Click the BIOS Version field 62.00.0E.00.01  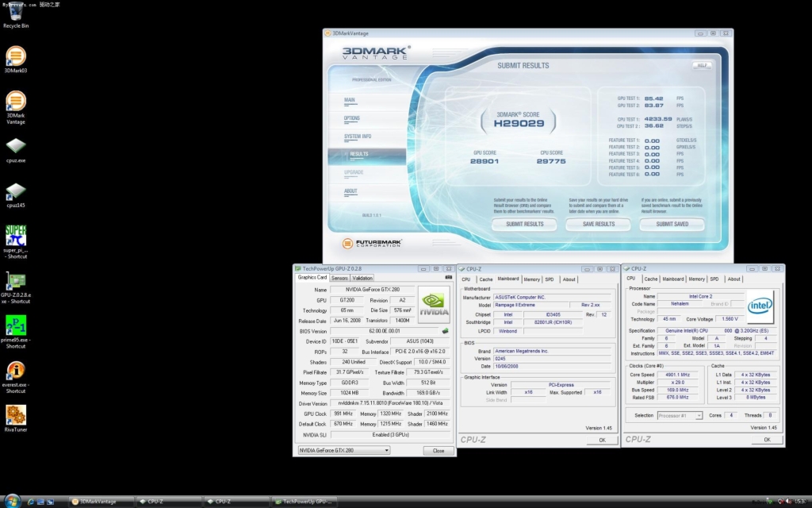[385, 331]
